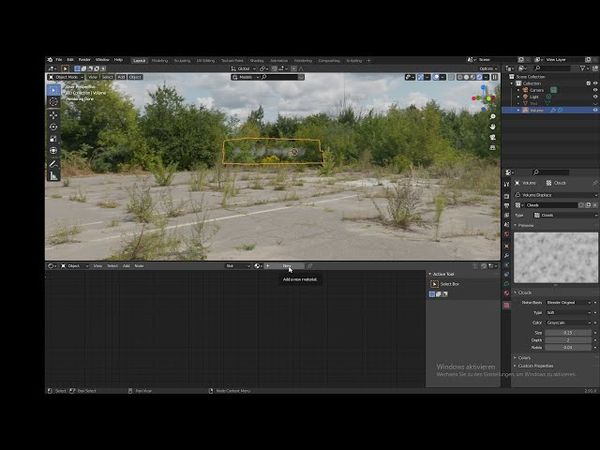Click the clouds texture preview thumbnail
The width and height of the screenshot is (600, 450).
click(x=556, y=258)
